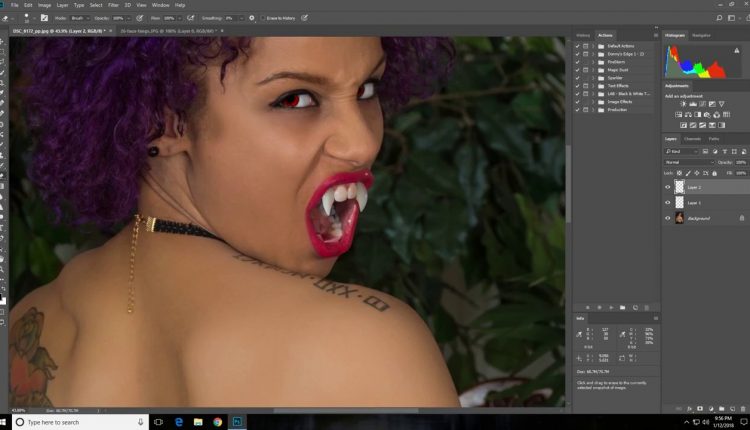The image size is (750, 430).
Task: Open the layer blend mode Normal dropdown
Action: tap(689, 162)
